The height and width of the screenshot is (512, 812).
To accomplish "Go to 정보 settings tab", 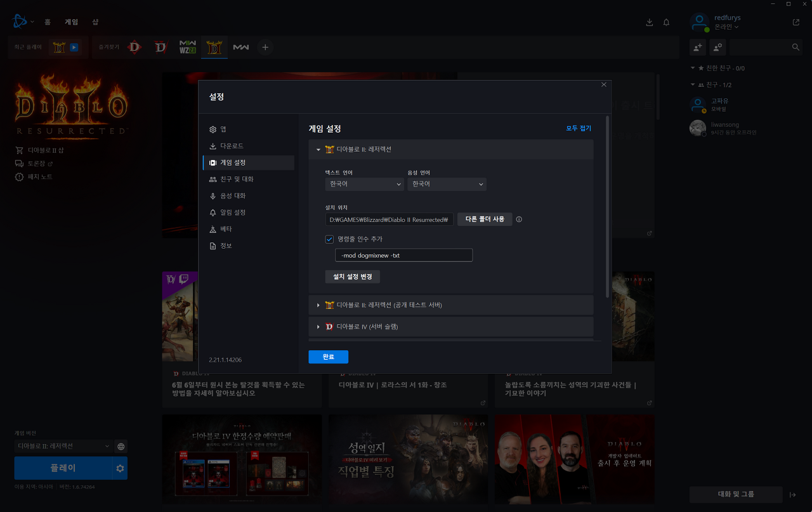I will pyautogui.click(x=248, y=246).
